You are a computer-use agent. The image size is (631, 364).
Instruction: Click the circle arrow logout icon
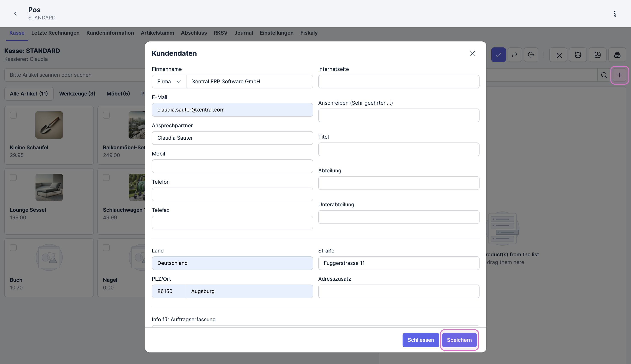[531, 55]
